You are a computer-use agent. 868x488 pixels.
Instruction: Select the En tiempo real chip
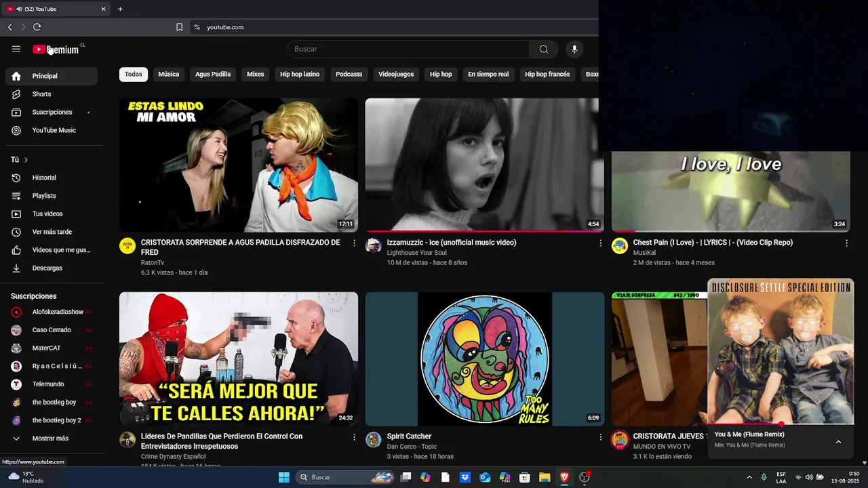click(488, 75)
